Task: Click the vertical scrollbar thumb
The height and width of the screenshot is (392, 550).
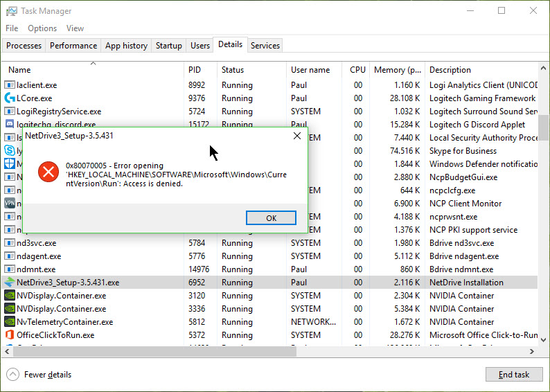Action: 543,127
